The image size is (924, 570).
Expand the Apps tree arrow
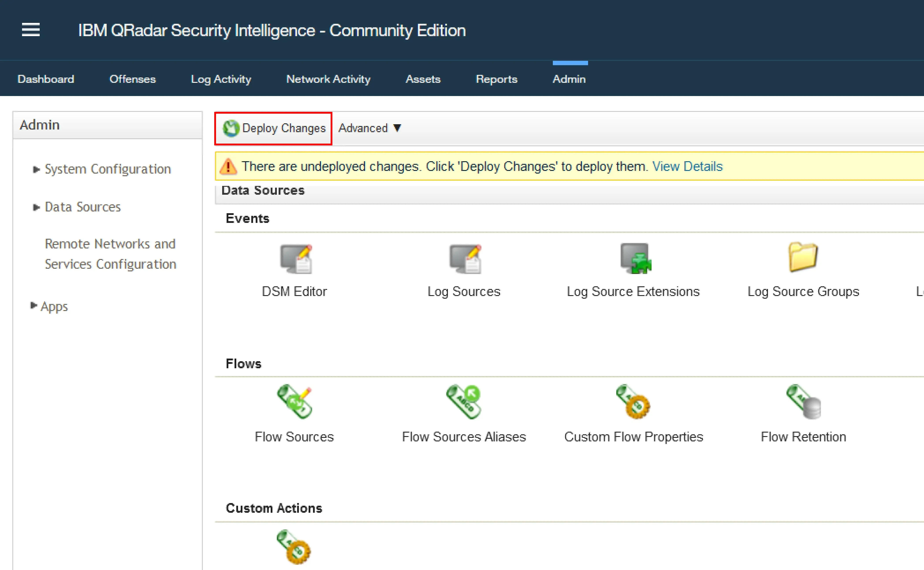pyautogui.click(x=34, y=305)
